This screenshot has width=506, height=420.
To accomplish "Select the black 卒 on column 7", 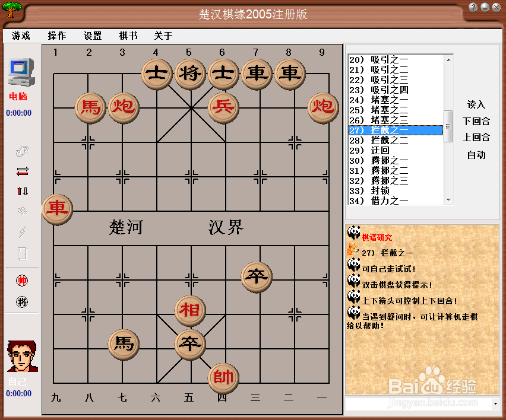I will (257, 277).
